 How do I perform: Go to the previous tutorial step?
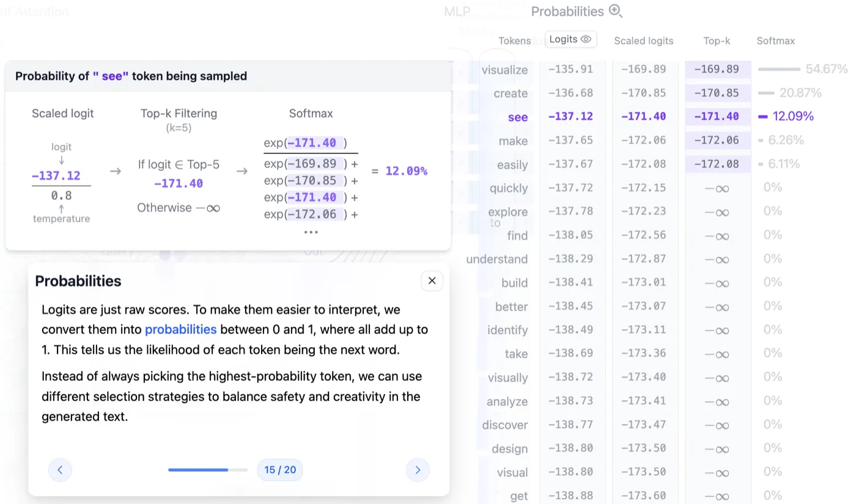(x=60, y=470)
